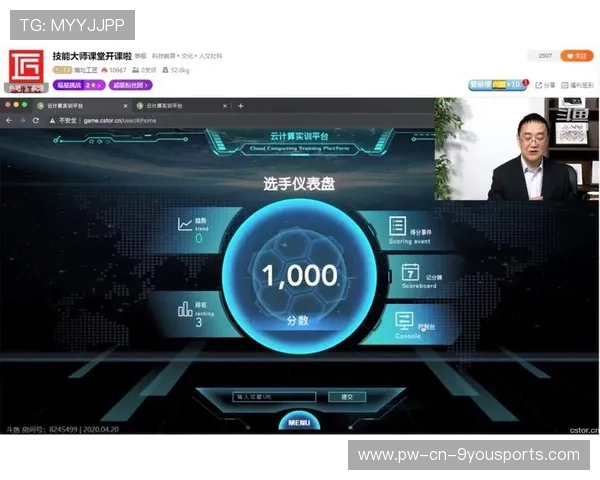600x480 pixels.
Task: Click the 举报 report link
Action: point(140,56)
